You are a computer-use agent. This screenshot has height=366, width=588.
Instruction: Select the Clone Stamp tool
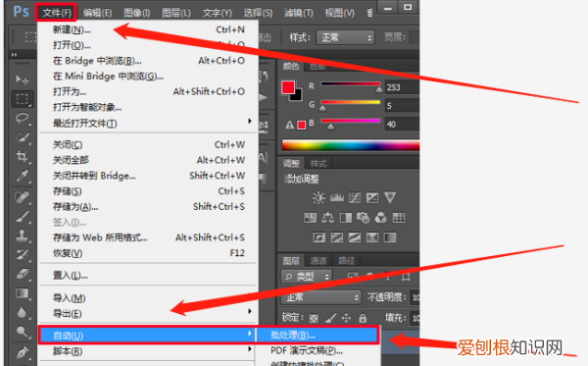[x=23, y=235]
